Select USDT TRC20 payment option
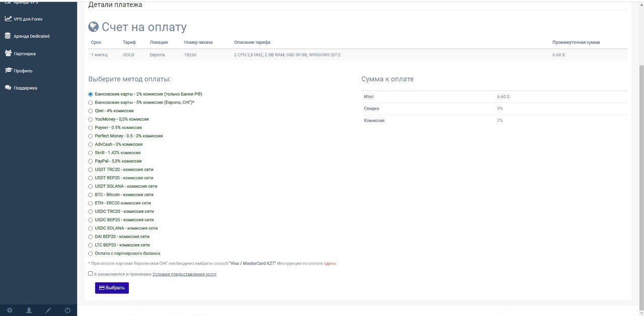This screenshot has height=316, width=644. (x=91, y=170)
